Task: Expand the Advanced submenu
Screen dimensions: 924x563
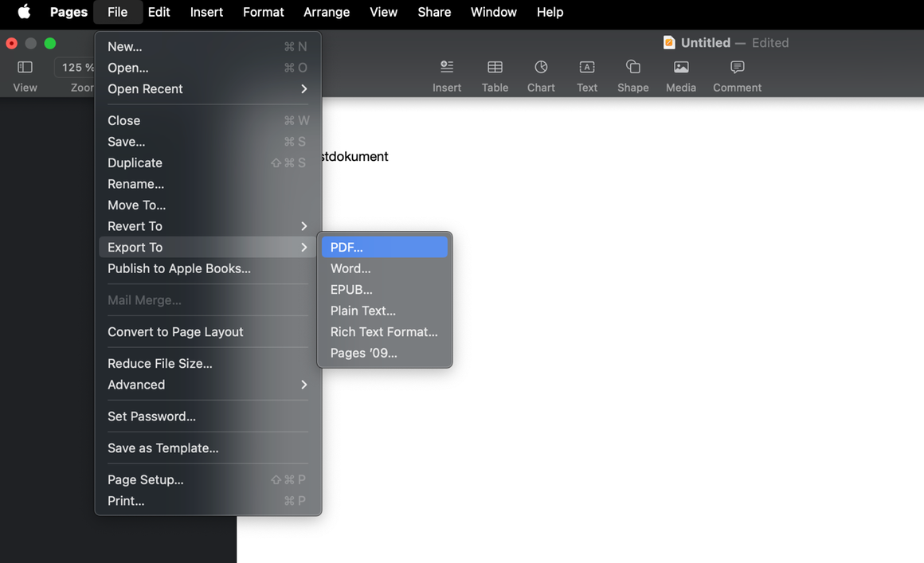Action: click(207, 385)
